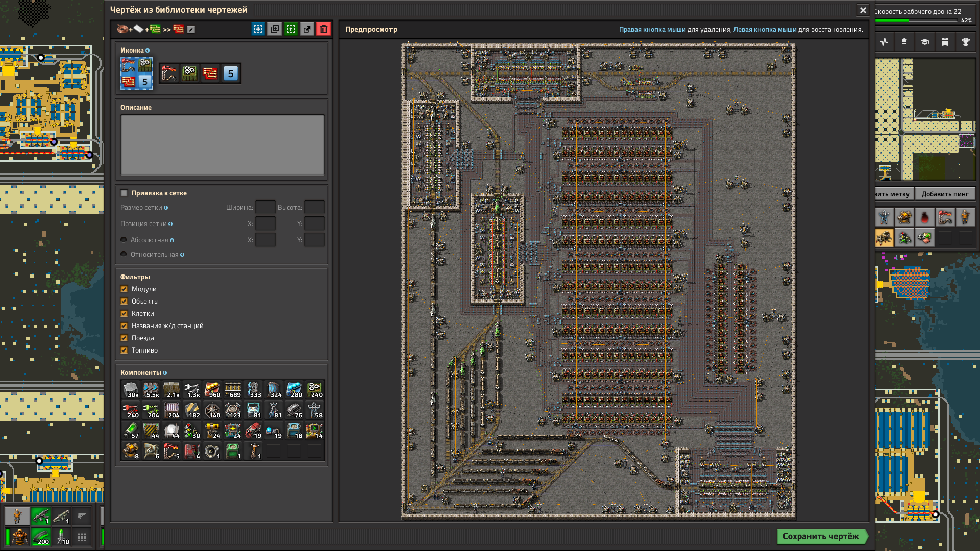The width and height of the screenshot is (980, 551).
Task: Click the rail 689 component
Action: 233,390
